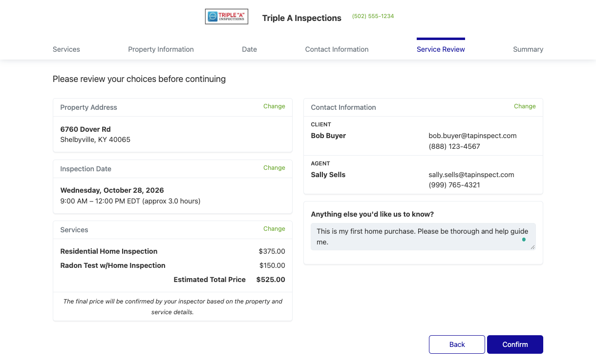
Task: Select Wednesday, October 28, 2026 date
Action: 112,190
